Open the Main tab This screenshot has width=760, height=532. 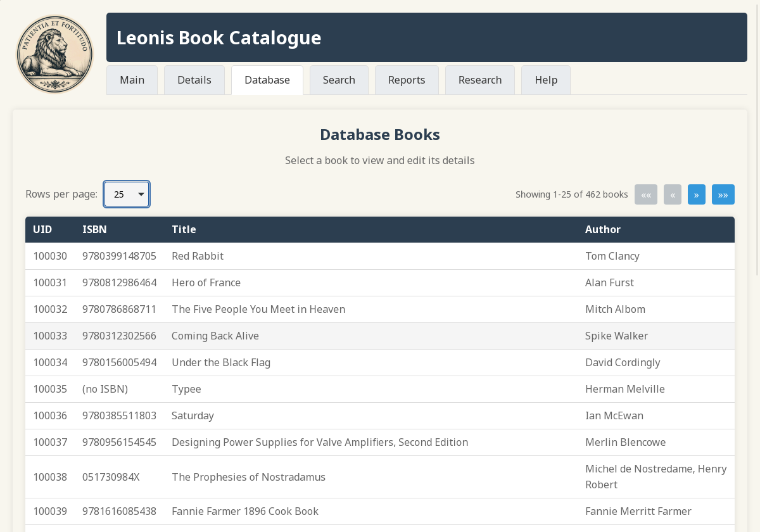[x=132, y=80]
